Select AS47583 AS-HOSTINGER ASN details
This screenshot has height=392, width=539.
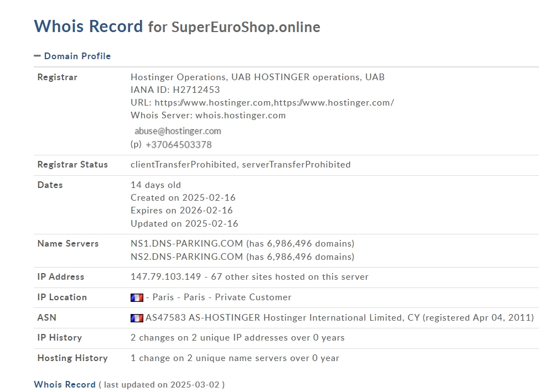point(340,317)
